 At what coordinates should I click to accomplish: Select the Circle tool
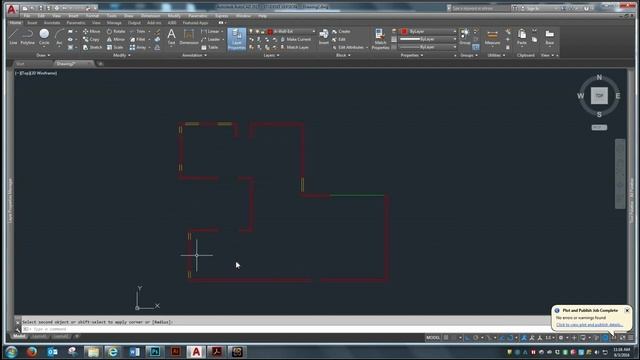(x=44, y=37)
